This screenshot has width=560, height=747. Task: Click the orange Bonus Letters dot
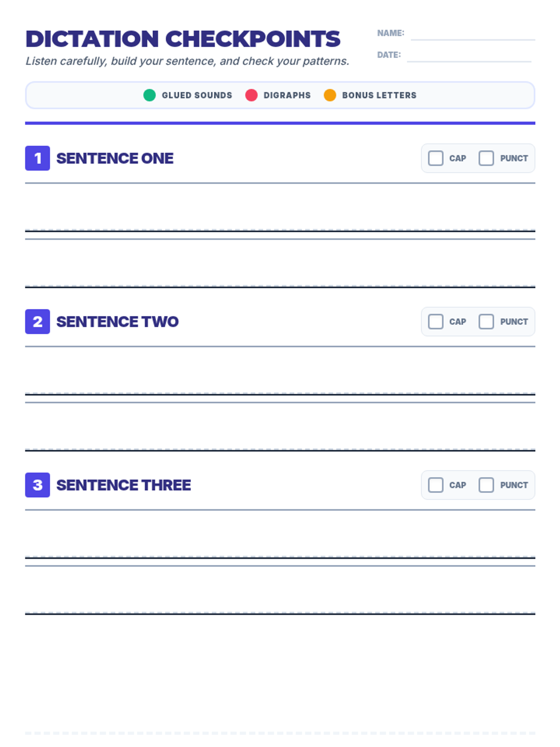pyautogui.click(x=330, y=95)
